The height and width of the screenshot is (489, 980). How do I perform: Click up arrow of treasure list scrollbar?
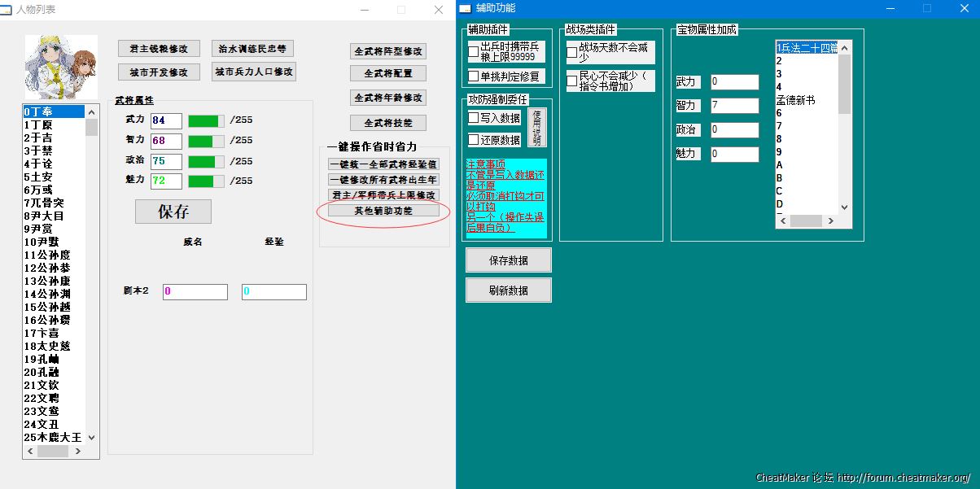tap(844, 47)
